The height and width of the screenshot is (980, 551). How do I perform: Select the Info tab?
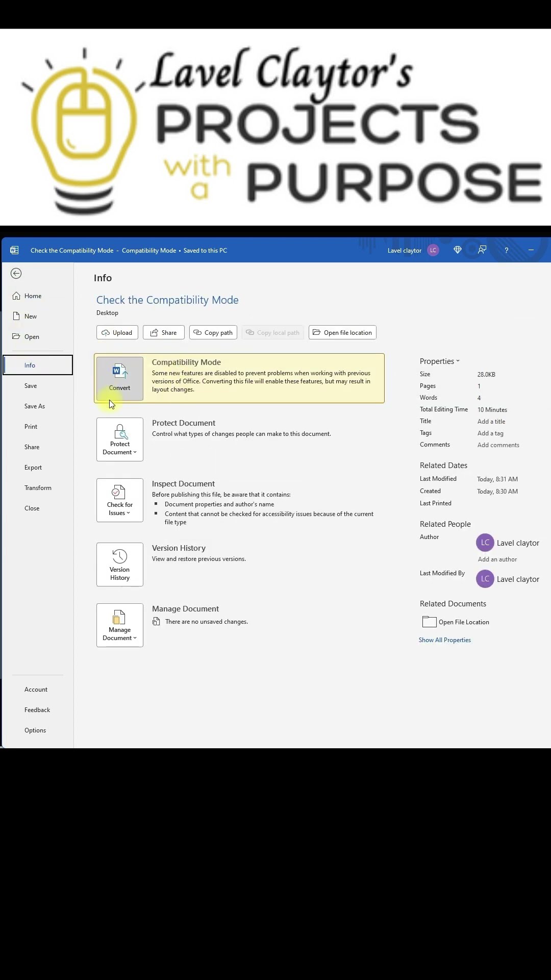(38, 365)
